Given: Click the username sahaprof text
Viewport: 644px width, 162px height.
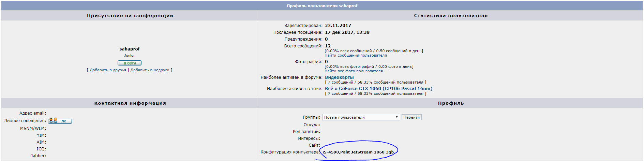Looking at the screenshot, I should (x=130, y=49).
